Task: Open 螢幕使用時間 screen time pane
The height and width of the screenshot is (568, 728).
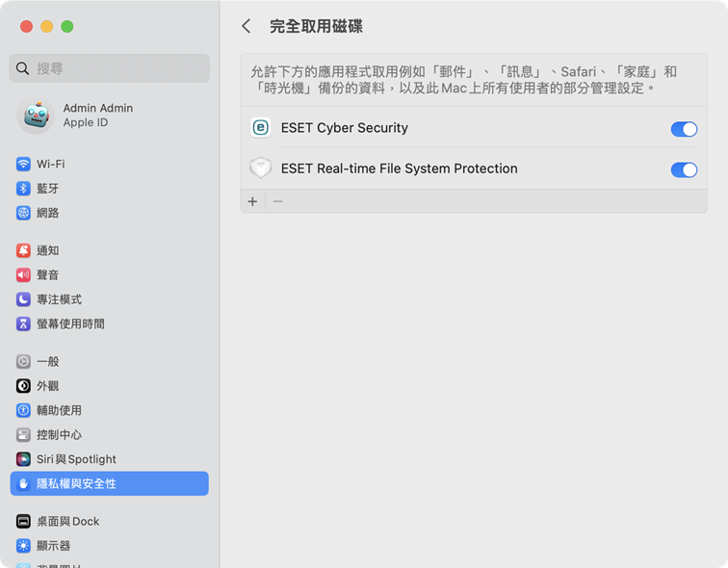Action: 110,323
